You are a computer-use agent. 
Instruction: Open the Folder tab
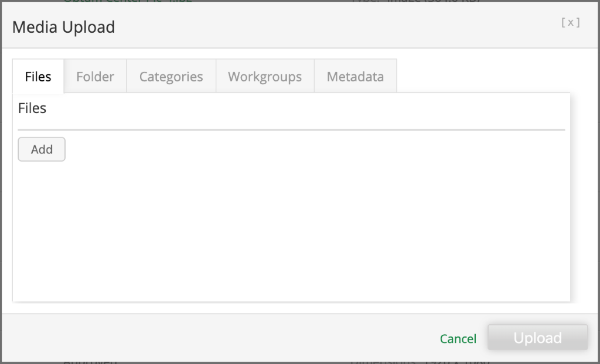[95, 77]
